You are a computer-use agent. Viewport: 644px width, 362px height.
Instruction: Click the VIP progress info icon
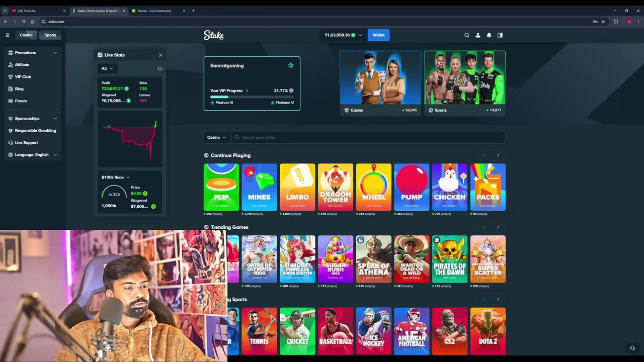point(291,90)
